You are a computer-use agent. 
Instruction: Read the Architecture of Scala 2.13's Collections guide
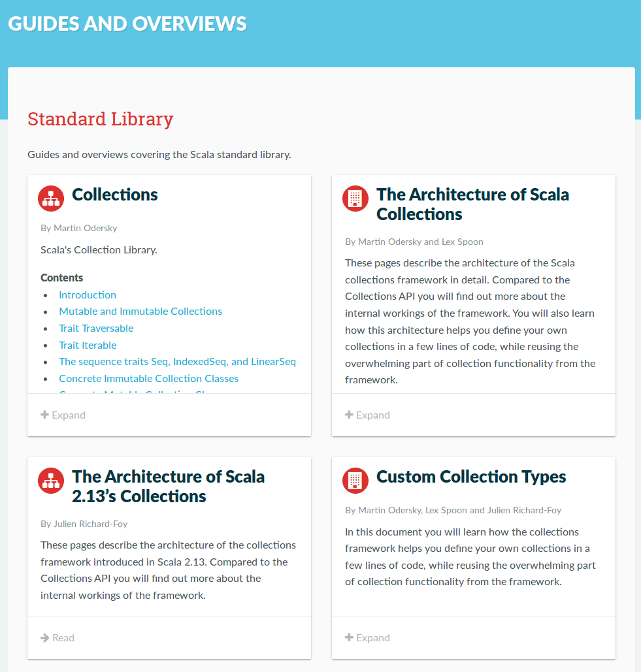click(x=58, y=637)
